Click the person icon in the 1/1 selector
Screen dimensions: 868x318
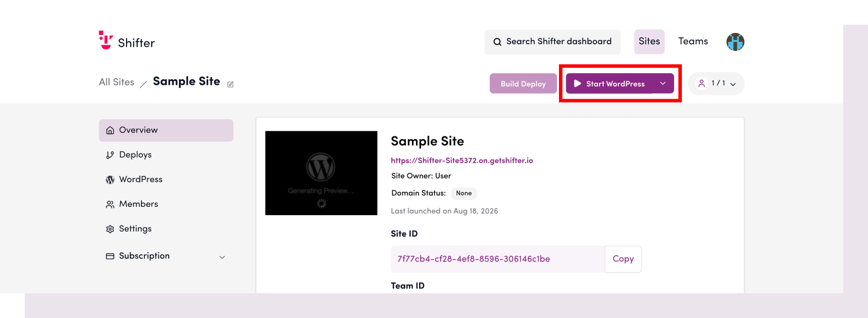pos(701,83)
